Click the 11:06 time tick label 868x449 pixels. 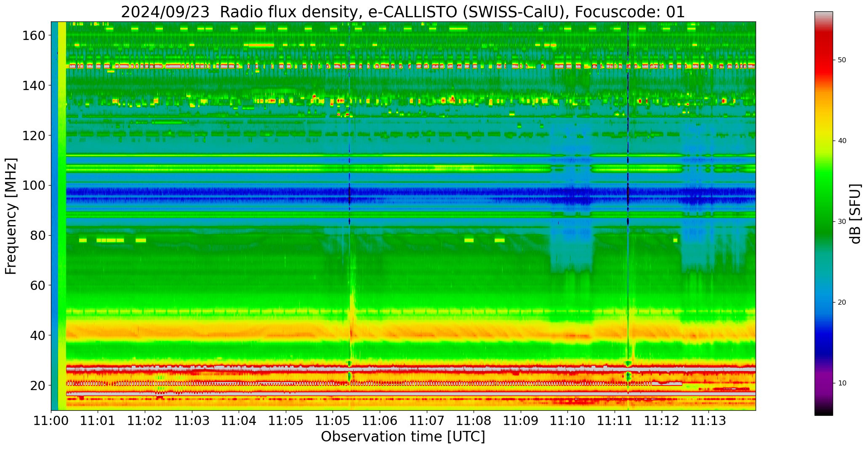[x=380, y=421]
